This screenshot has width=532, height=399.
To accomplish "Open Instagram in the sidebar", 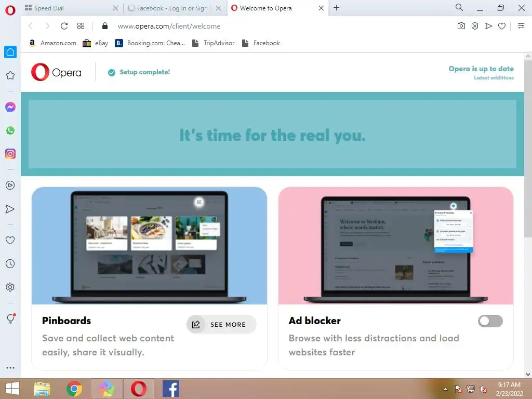I will (10, 154).
